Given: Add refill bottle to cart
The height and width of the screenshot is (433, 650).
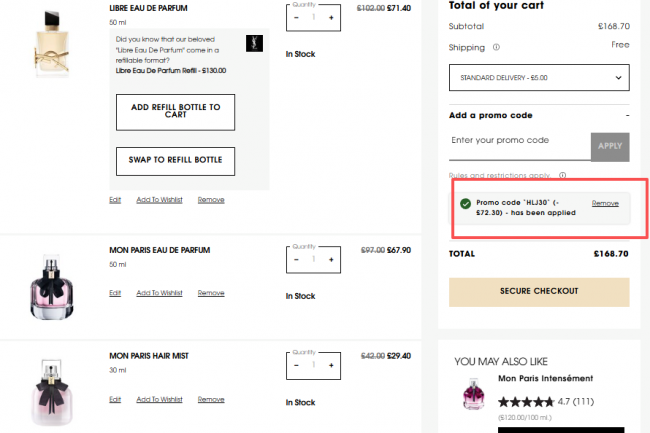Looking at the screenshot, I should pyautogui.click(x=175, y=112).
